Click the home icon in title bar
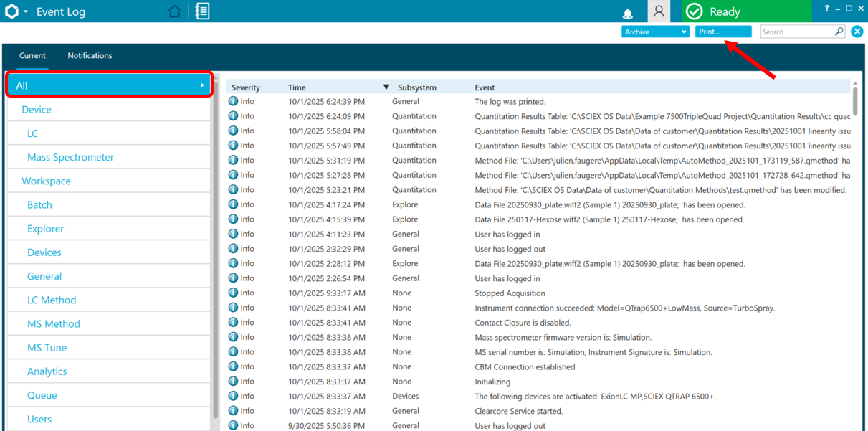The width and height of the screenshot is (868, 431). pos(174,11)
